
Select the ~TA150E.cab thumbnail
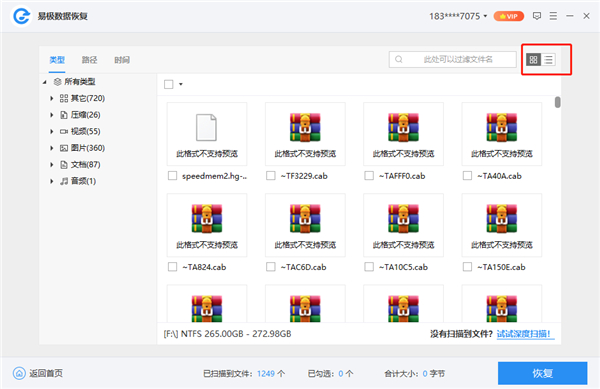pyautogui.click(x=502, y=225)
